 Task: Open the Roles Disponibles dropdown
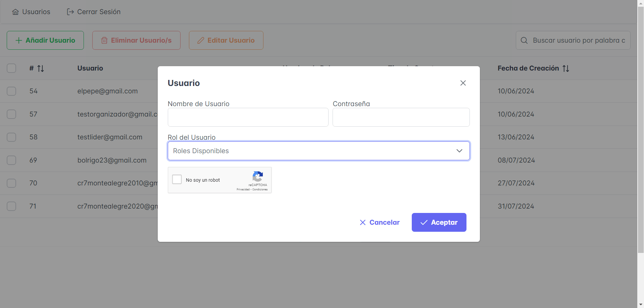point(318,151)
